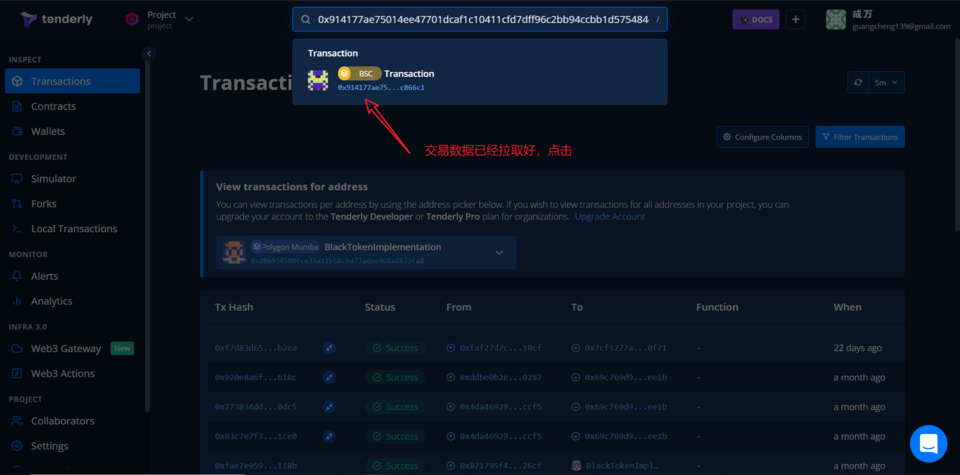Image resolution: width=960 pixels, height=475 pixels.
Task: Click Configure Columns button
Action: [762, 137]
